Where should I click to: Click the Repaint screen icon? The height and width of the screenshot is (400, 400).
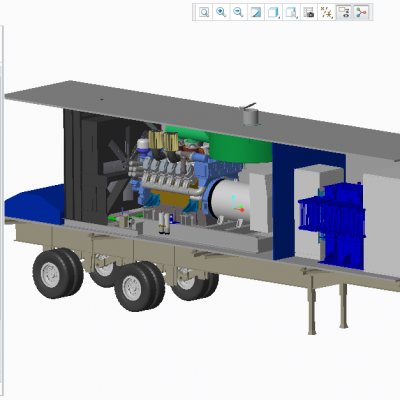(x=256, y=13)
